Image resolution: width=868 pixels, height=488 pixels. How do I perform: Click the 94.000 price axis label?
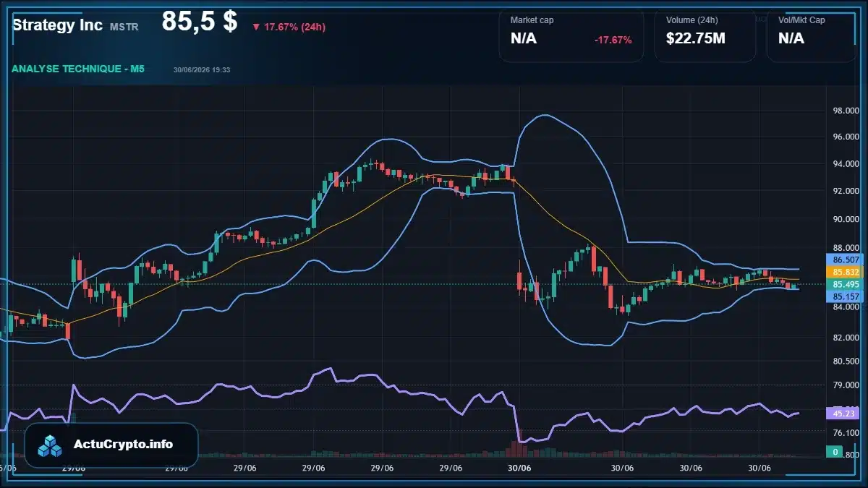tap(846, 164)
